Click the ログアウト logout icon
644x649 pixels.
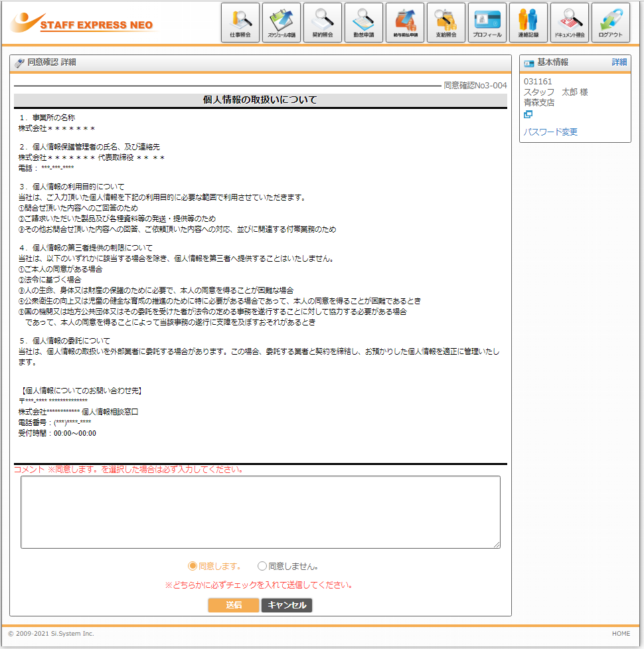(611, 23)
